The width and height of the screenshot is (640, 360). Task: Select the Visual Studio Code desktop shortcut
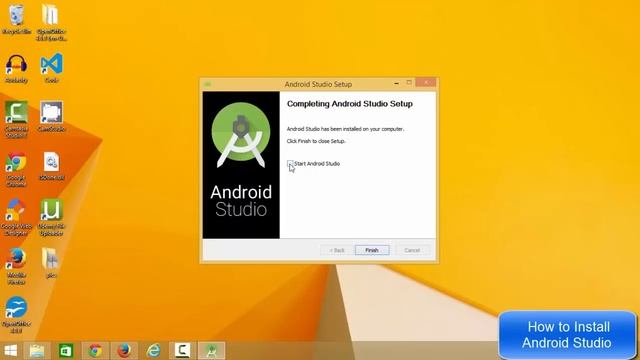tap(51, 69)
